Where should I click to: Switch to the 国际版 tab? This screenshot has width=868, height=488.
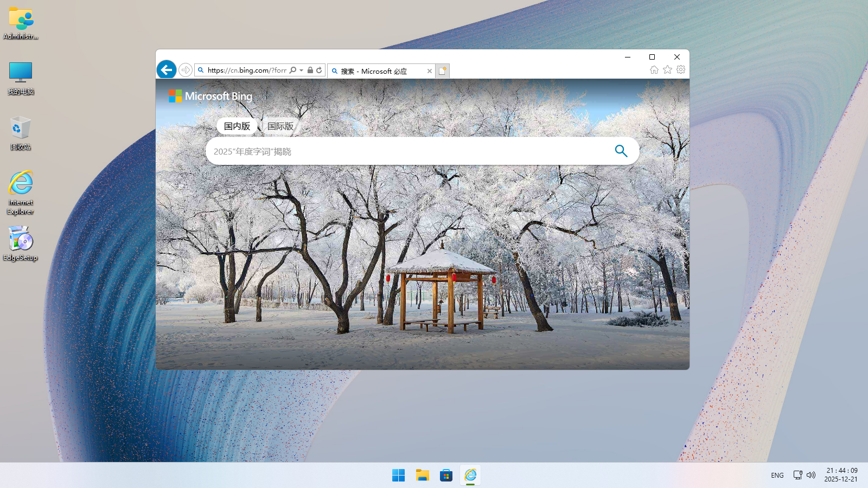(x=280, y=126)
